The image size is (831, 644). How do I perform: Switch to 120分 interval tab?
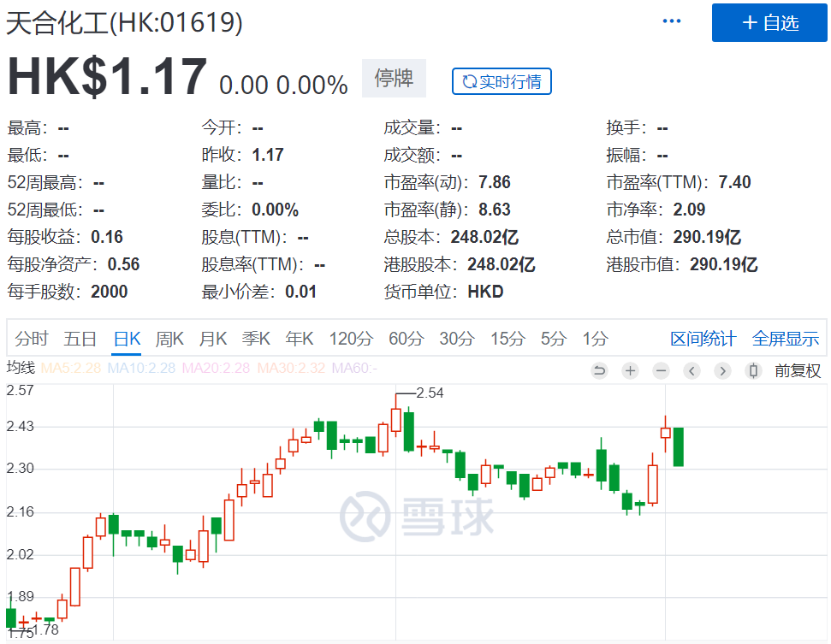[x=351, y=339]
